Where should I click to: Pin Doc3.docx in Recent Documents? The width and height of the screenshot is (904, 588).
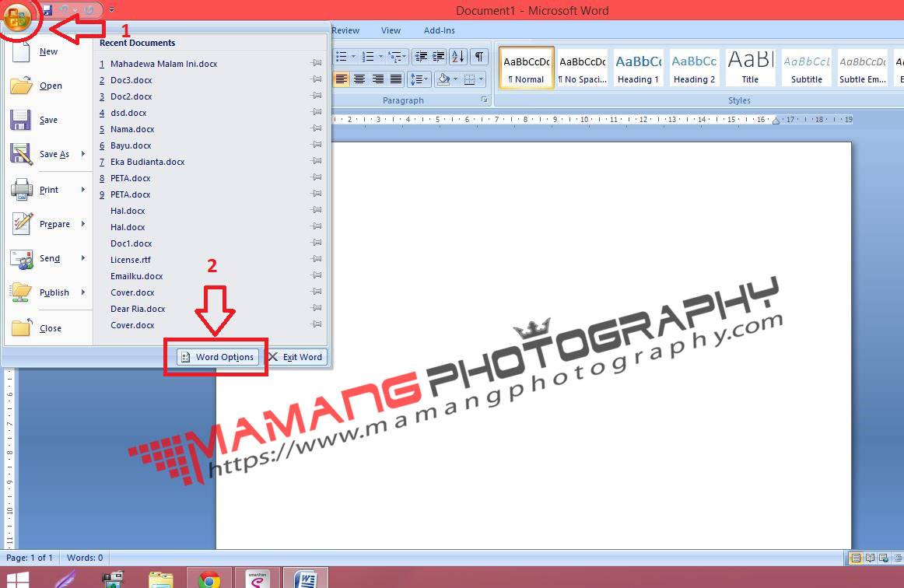[316, 79]
